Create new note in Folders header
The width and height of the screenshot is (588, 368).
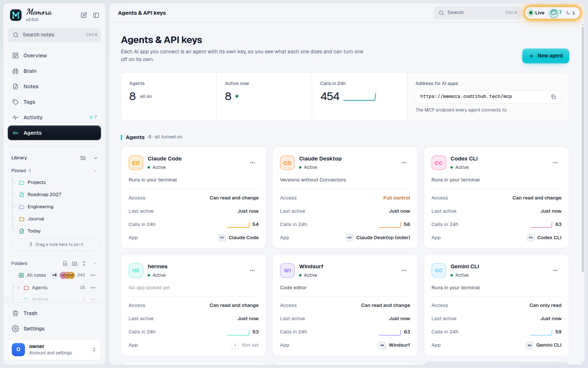pyautogui.click(x=65, y=263)
